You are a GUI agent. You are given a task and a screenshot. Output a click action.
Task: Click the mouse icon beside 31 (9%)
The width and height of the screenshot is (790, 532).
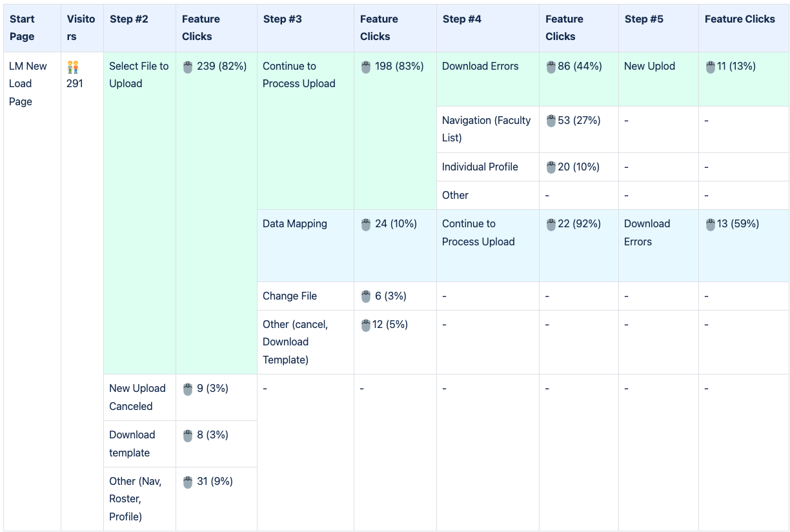188,482
